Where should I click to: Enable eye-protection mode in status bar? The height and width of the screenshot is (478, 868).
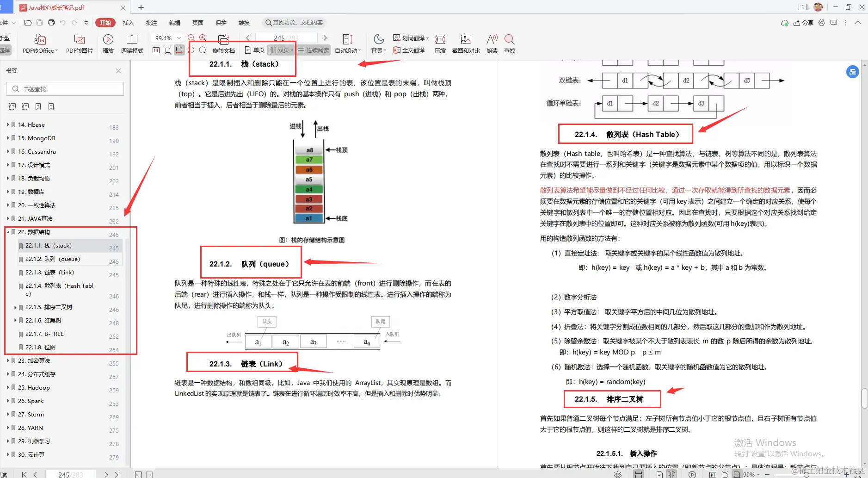618,474
